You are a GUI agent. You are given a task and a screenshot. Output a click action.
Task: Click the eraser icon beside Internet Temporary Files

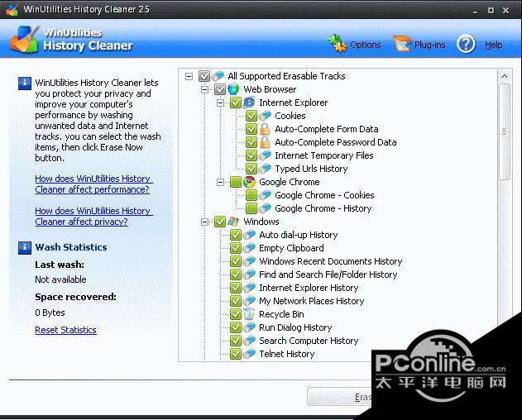point(265,155)
